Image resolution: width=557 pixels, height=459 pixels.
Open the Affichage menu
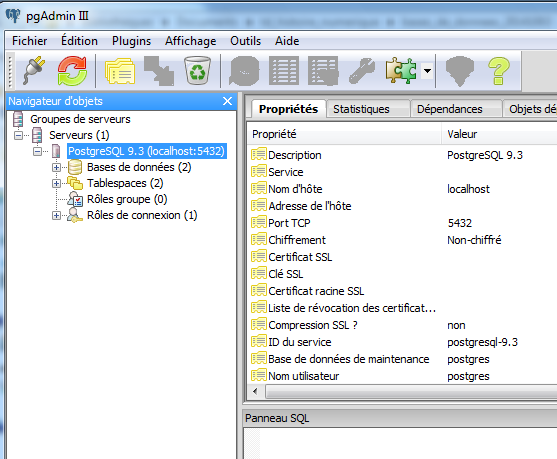click(x=190, y=41)
